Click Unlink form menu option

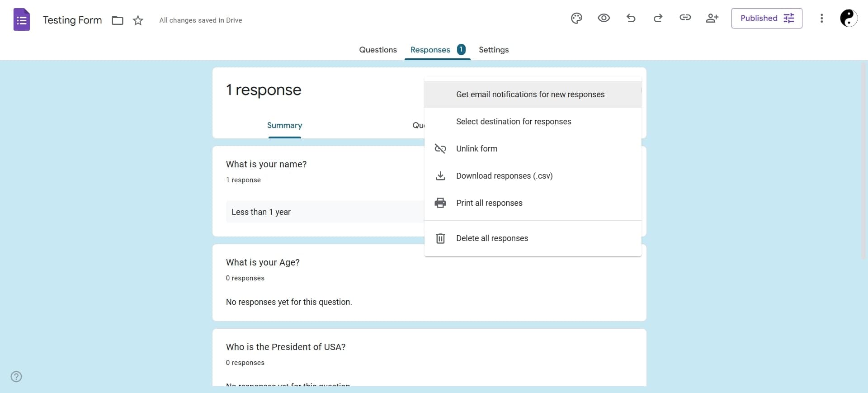click(476, 149)
